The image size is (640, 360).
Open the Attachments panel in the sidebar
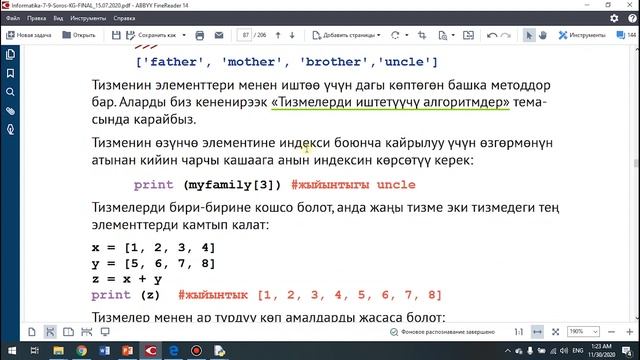click(x=10, y=111)
